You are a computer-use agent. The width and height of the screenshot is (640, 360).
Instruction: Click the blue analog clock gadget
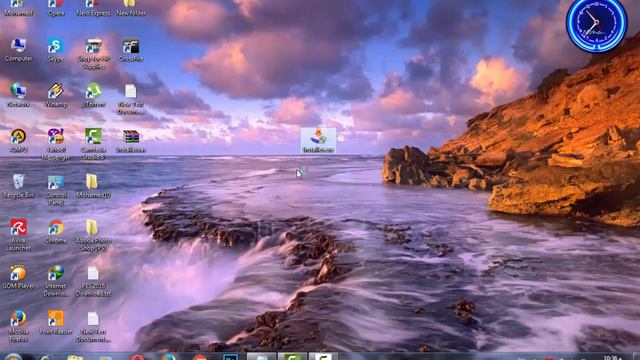point(596,24)
